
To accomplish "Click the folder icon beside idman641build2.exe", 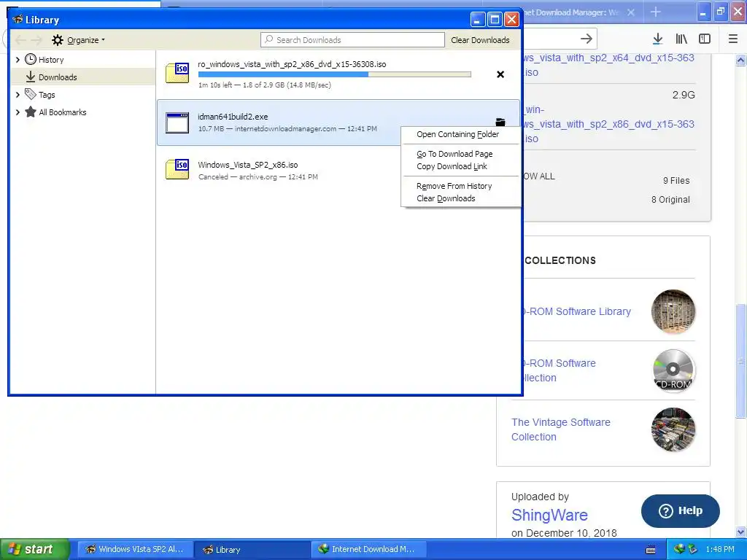I will 500,122.
